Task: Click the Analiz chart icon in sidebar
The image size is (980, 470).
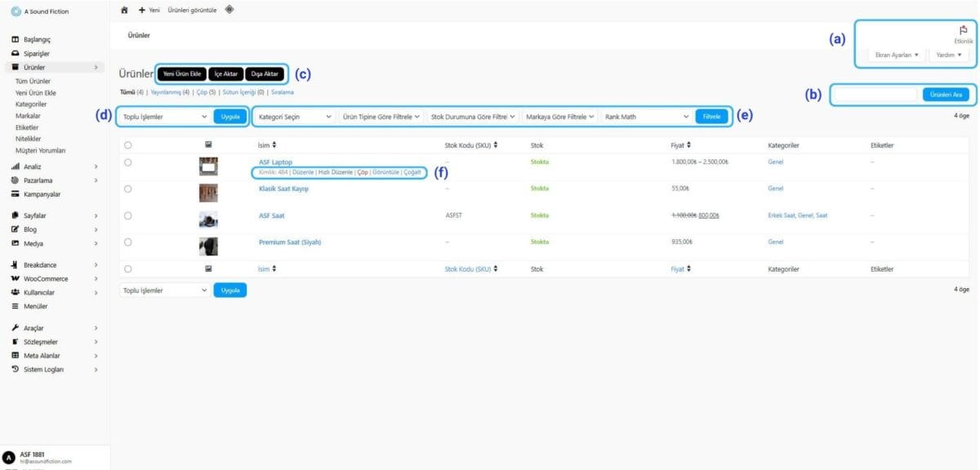Action: click(x=16, y=166)
